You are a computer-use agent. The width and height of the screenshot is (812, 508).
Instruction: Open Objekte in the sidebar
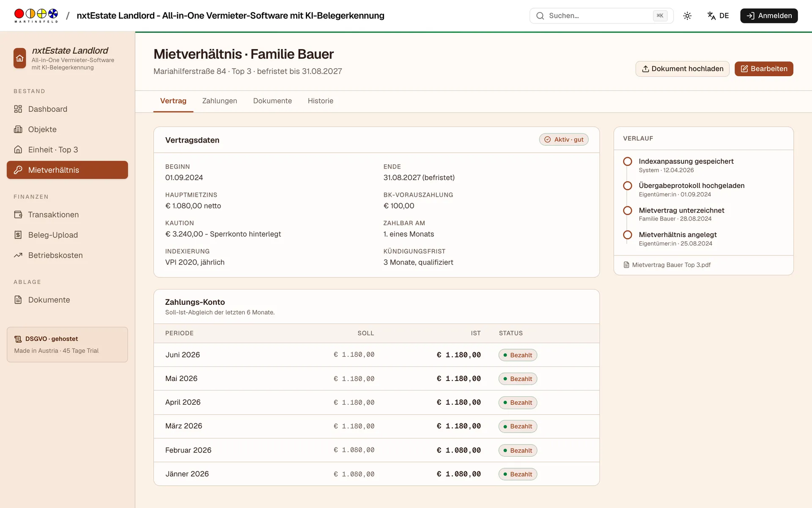point(67,130)
